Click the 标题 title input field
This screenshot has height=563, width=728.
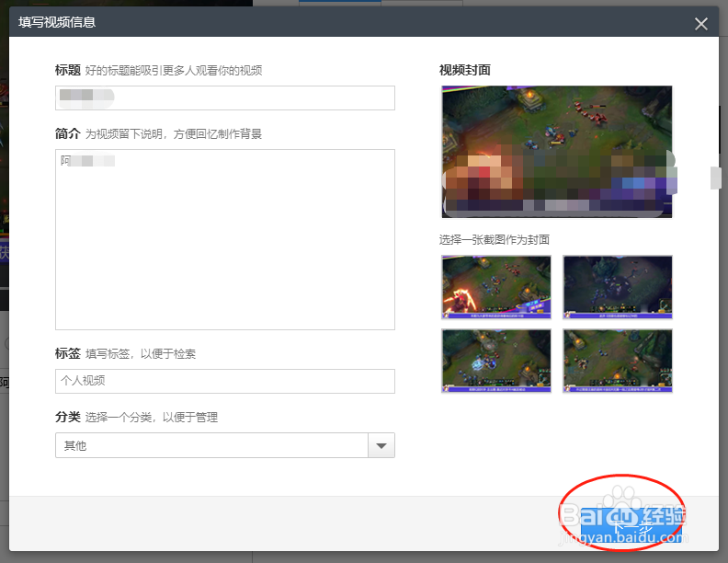(225, 98)
